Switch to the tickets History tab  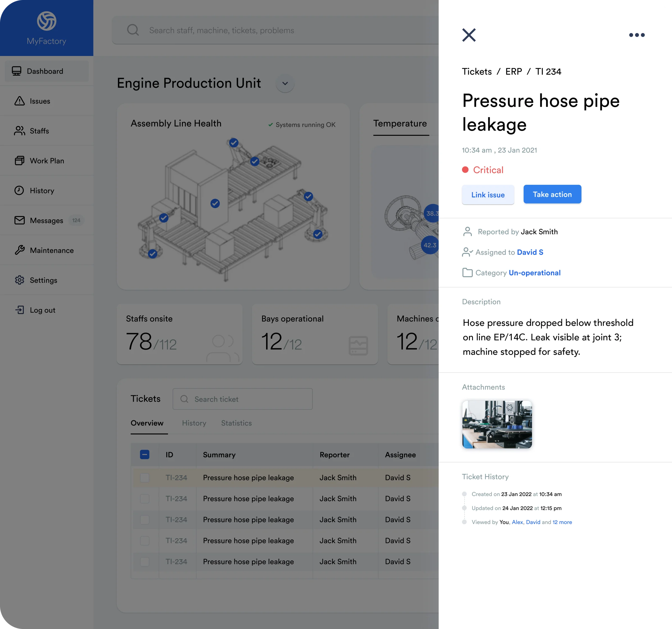[194, 423]
